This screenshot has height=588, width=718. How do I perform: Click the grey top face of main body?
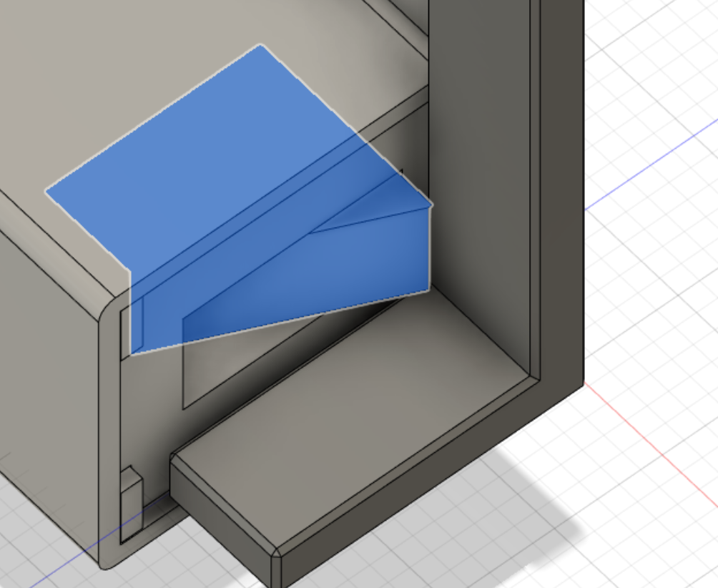coord(137,69)
